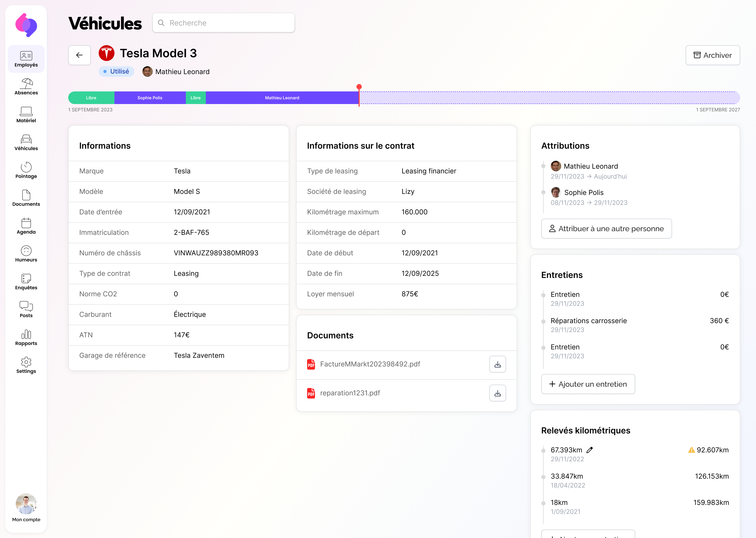Image resolution: width=756 pixels, height=538 pixels.
Task: Archive the vehicle with Archiver button
Action: pyautogui.click(x=713, y=55)
